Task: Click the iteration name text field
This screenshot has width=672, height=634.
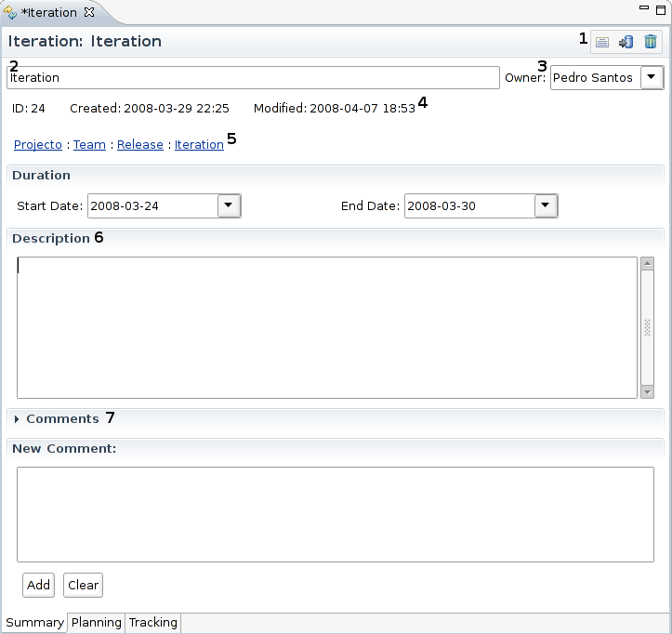Action: click(x=253, y=78)
